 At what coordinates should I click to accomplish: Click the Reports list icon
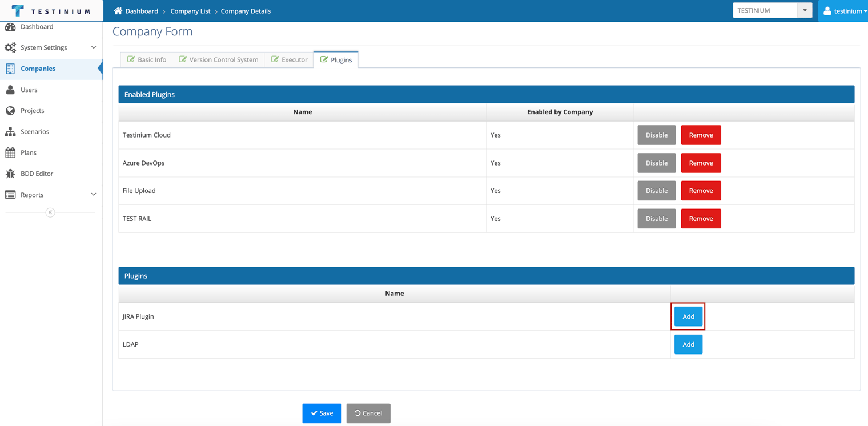10,195
